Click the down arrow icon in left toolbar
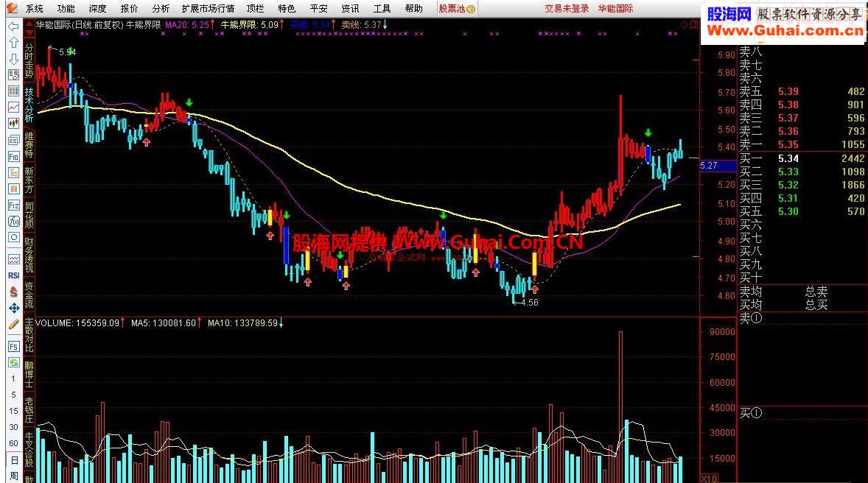This screenshot has width=868, height=483. (13, 58)
